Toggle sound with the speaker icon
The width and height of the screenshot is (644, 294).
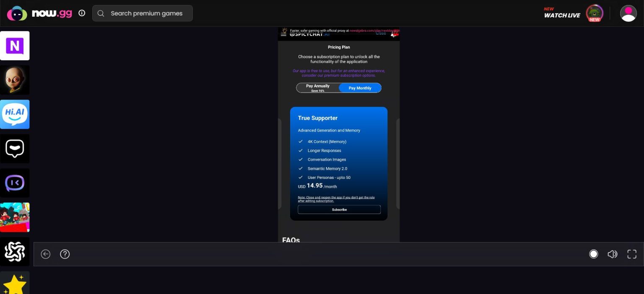[x=612, y=254]
